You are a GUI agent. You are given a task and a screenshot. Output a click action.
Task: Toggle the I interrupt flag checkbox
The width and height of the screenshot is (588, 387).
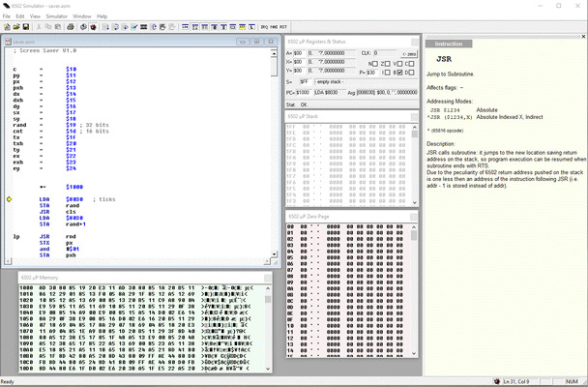point(388,73)
